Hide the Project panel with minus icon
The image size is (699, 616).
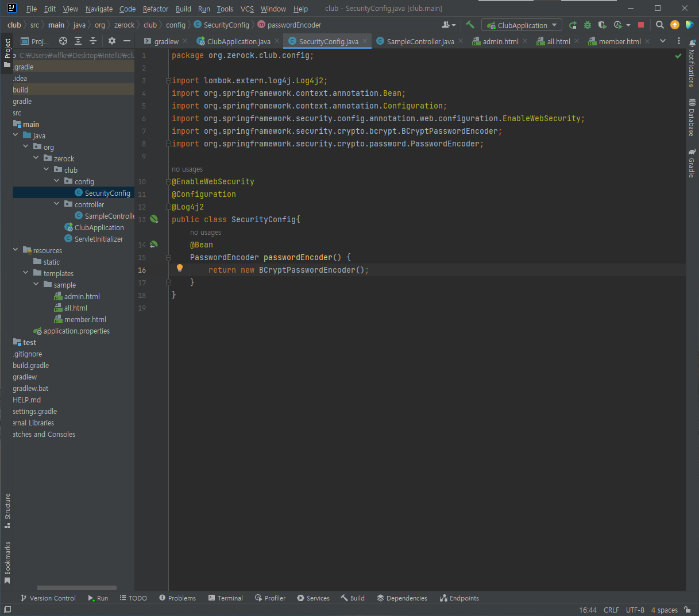tap(127, 41)
